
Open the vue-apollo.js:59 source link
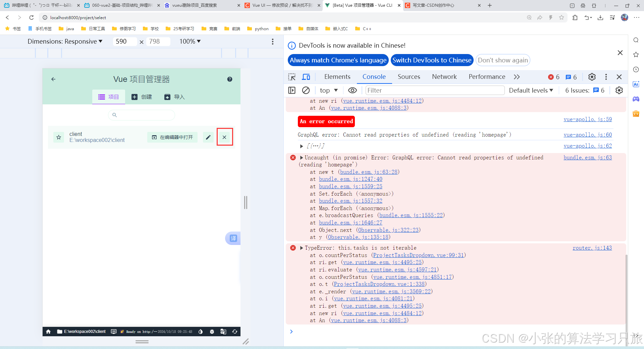click(587, 119)
